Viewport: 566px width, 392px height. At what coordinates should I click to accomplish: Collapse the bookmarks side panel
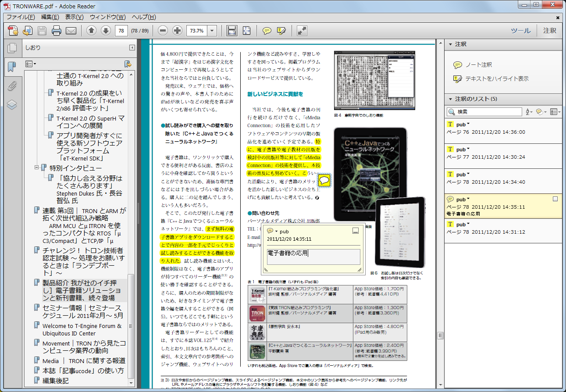132,48
